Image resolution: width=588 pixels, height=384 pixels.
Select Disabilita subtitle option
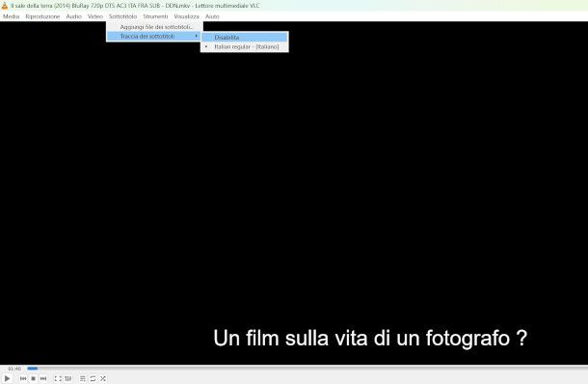245,38
